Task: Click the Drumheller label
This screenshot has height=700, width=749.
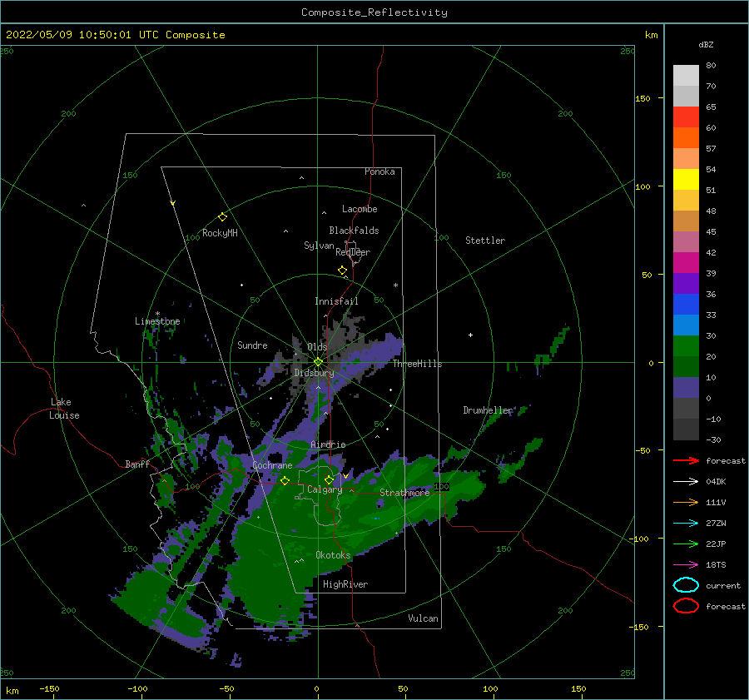Action: (488, 410)
